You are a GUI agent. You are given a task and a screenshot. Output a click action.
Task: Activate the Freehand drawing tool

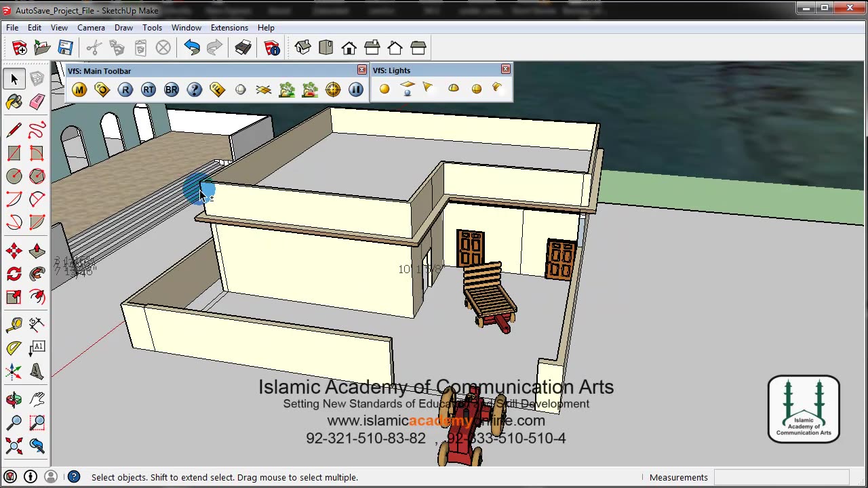pos(37,130)
